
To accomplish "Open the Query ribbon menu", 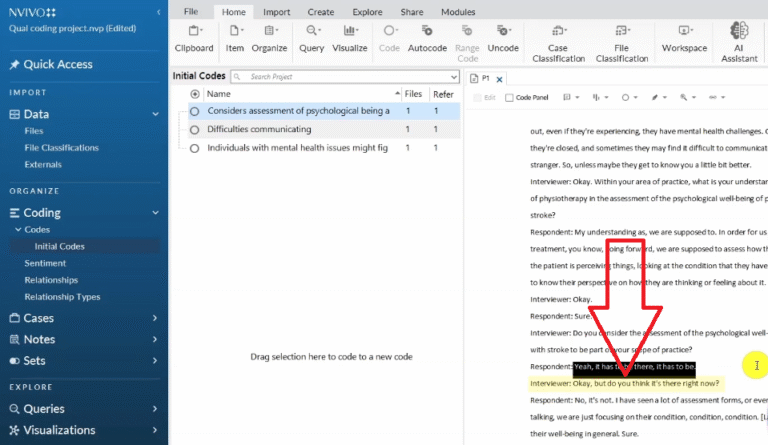I will click(312, 39).
